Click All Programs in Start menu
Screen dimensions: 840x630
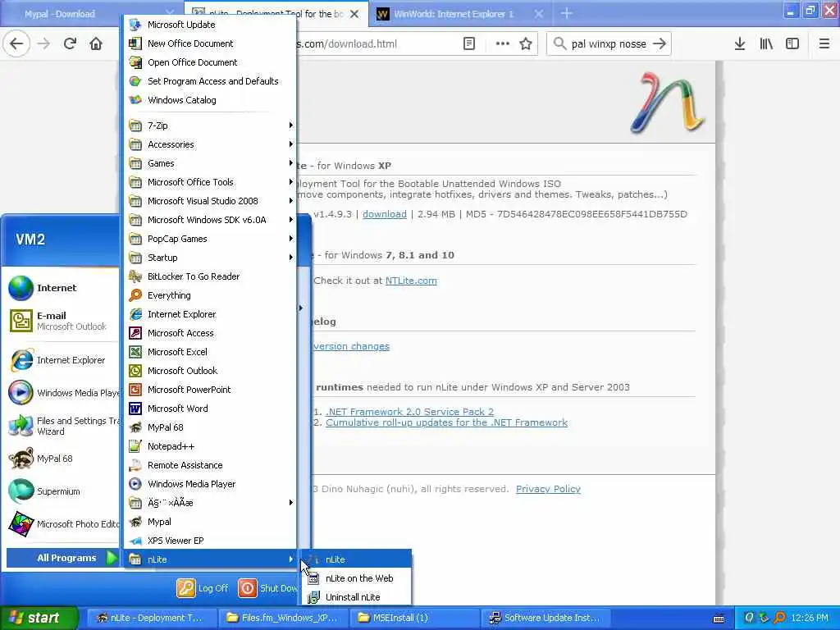[x=62, y=558]
